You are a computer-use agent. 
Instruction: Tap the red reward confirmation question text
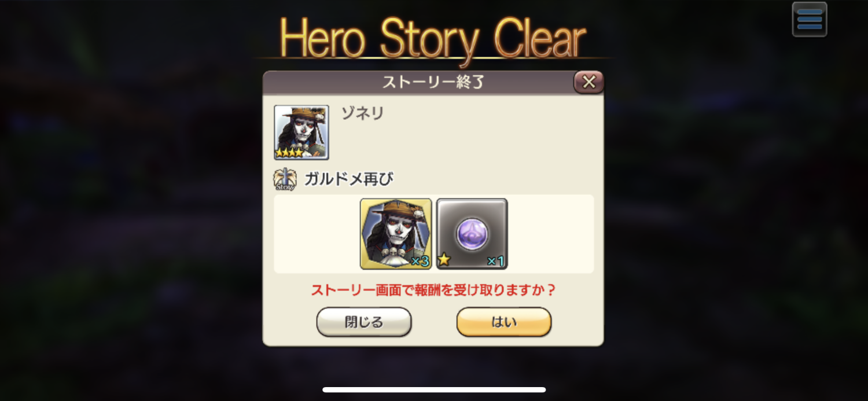tap(433, 290)
